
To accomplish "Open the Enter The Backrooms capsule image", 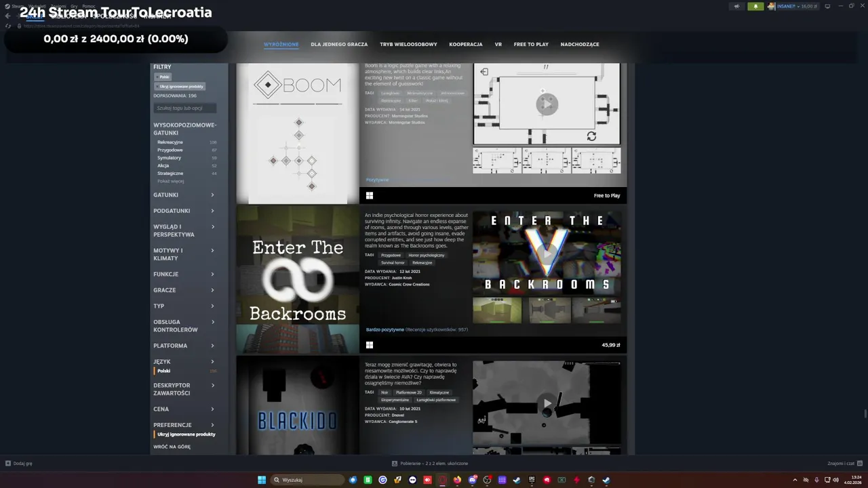I will 298,280.
